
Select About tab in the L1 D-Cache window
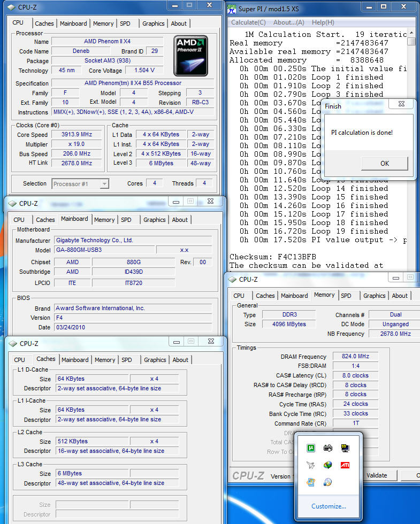(x=181, y=359)
